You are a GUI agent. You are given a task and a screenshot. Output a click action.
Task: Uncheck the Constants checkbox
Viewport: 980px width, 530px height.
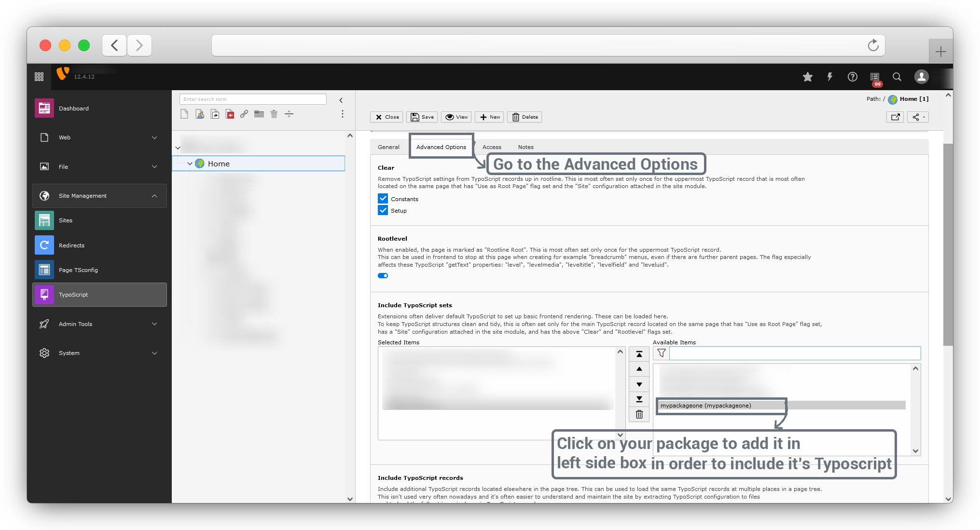[383, 199]
